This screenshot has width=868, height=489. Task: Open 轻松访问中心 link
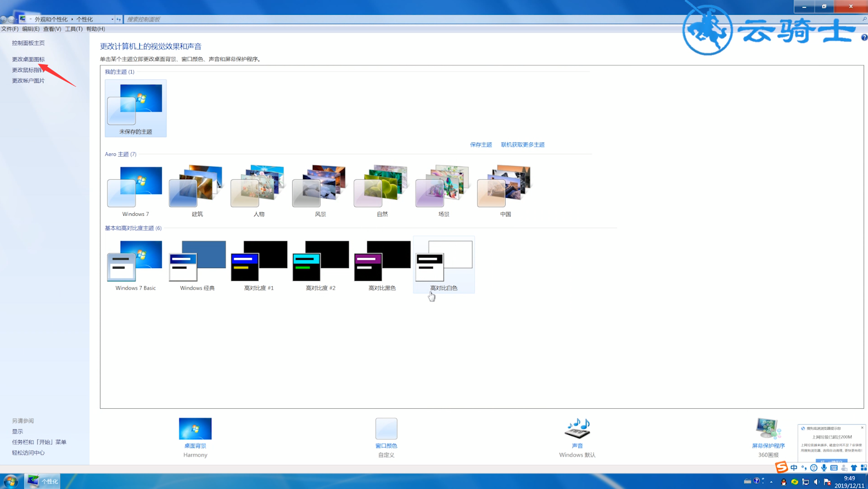pos(28,453)
